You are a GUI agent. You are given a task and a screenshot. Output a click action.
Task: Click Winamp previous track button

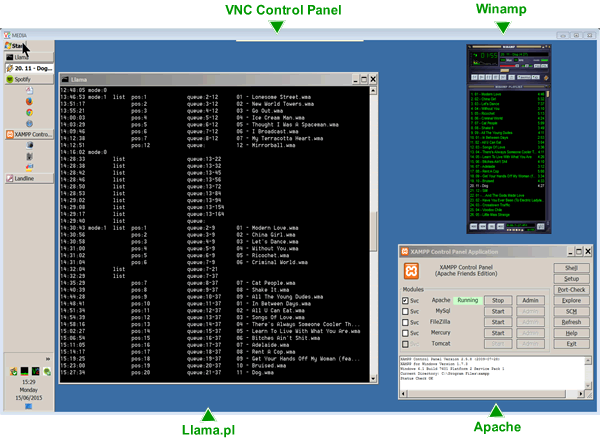[474, 77]
